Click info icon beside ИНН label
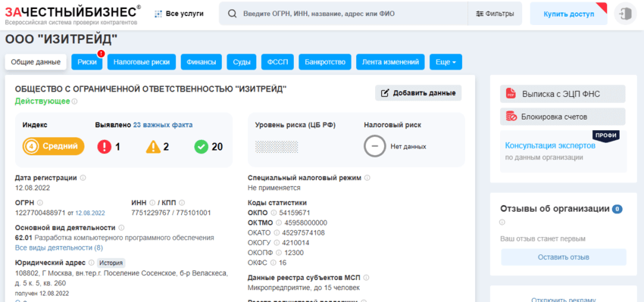 [x=152, y=203]
